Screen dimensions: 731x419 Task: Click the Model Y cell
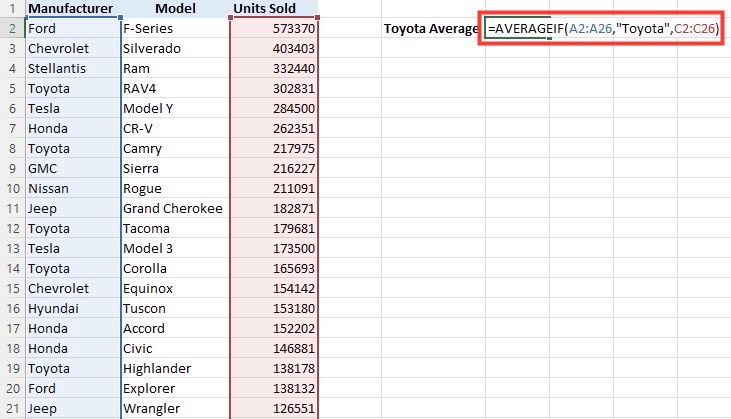tap(175, 109)
